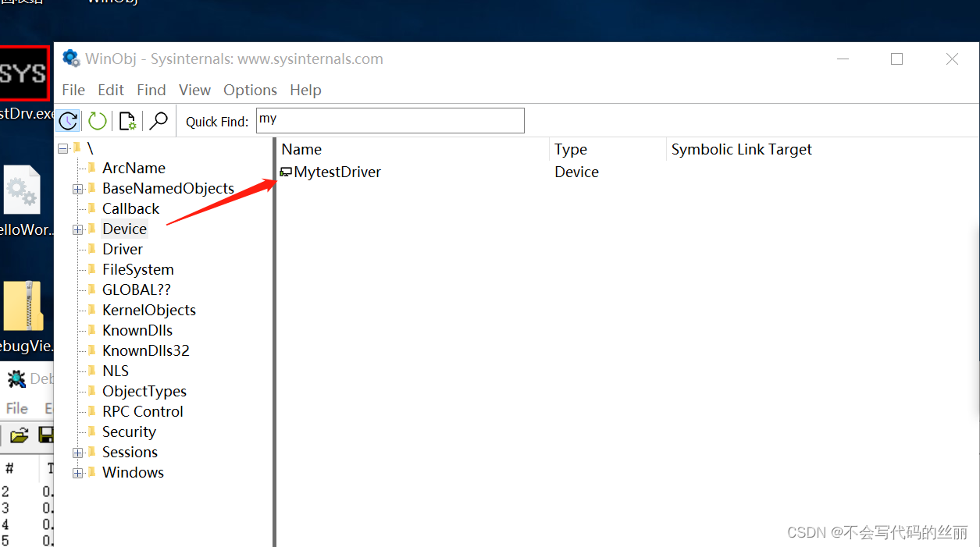This screenshot has width=980, height=547.
Task: Sort by the Type column header
Action: 608,149
